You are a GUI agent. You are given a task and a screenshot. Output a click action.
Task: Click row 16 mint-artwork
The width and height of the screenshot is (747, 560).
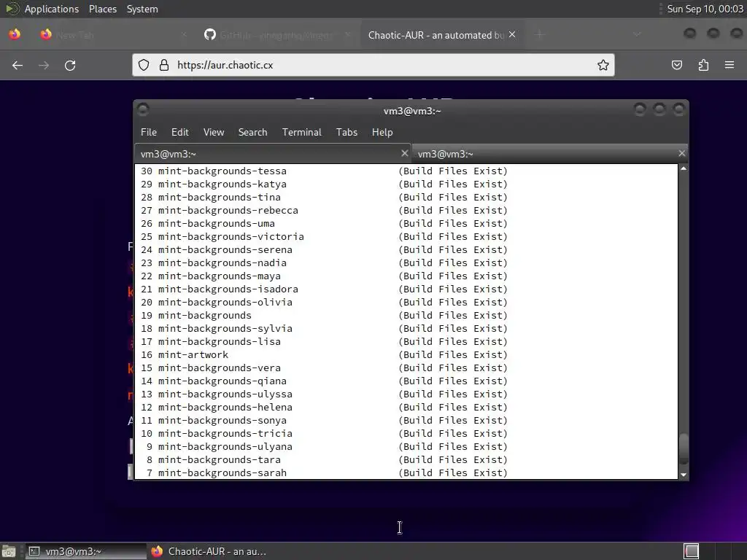point(324,355)
